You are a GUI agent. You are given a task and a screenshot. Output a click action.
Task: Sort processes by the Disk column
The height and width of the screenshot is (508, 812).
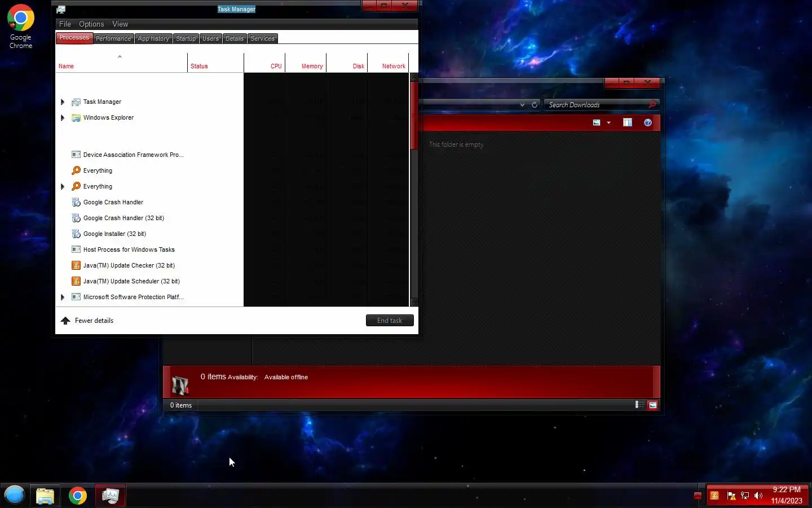[347, 63]
